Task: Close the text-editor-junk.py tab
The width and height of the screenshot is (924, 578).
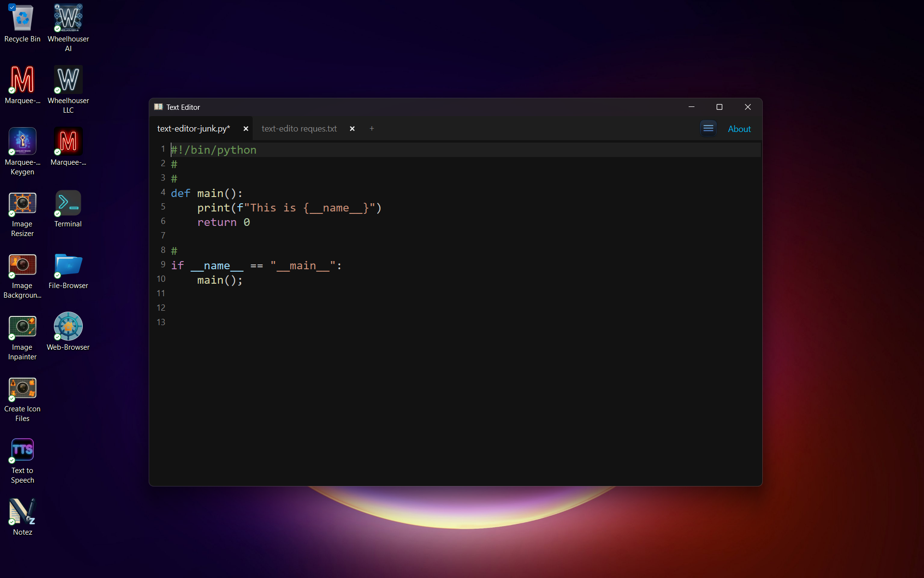Action: click(x=246, y=129)
